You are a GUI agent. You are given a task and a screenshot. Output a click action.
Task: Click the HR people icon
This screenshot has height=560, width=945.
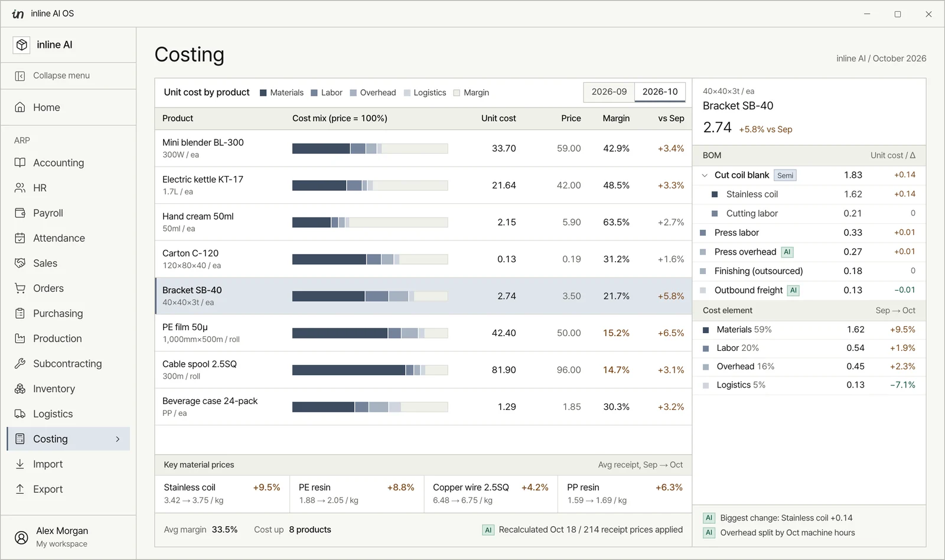pos(20,188)
